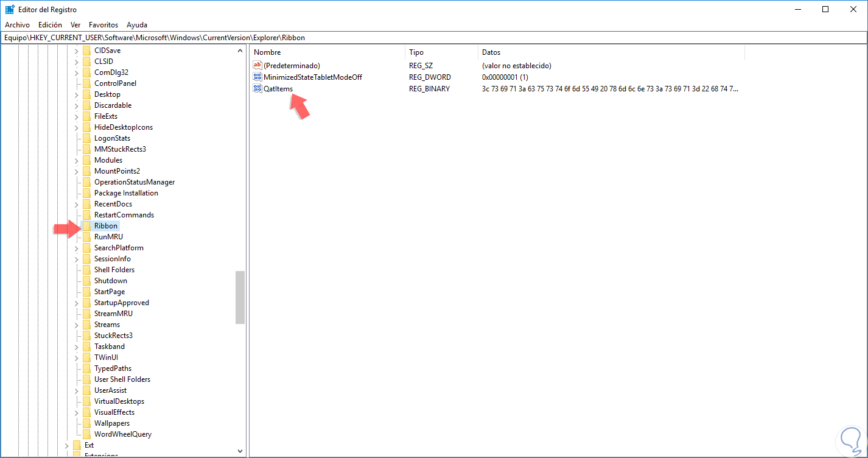Click the StreamMRU folder icon
Screen dimensions: 868x458
click(x=86, y=314)
